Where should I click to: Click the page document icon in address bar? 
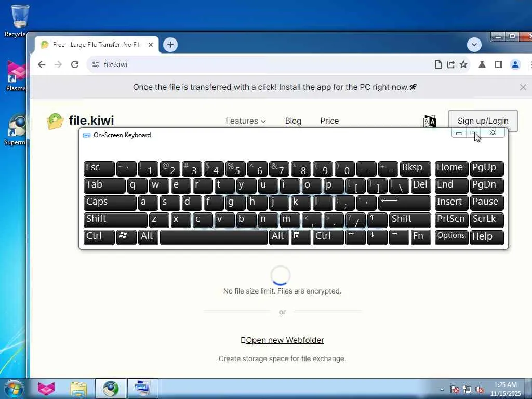438,64
